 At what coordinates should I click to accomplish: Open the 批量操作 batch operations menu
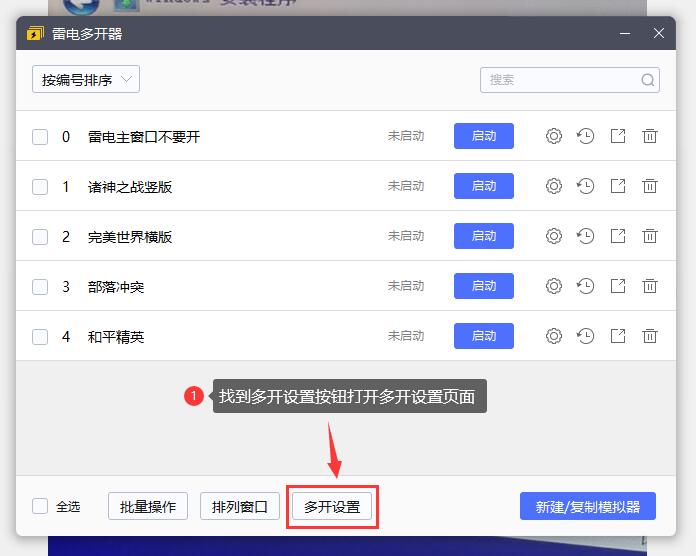[148, 506]
